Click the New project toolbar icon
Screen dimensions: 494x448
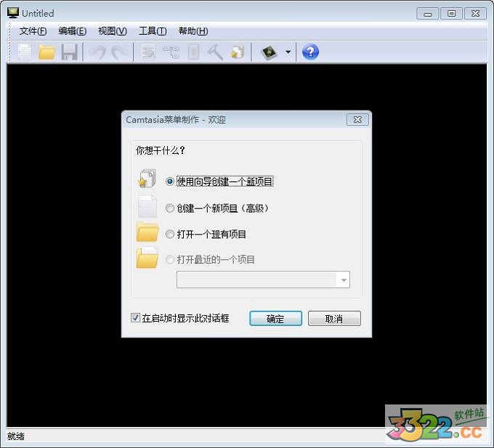[x=25, y=52]
